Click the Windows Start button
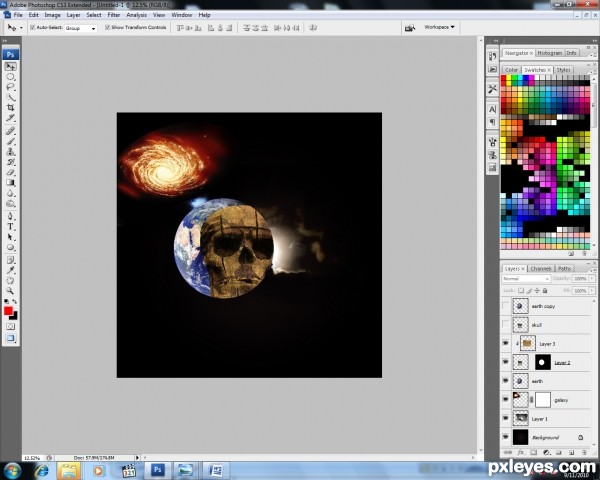 pos(11,470)
